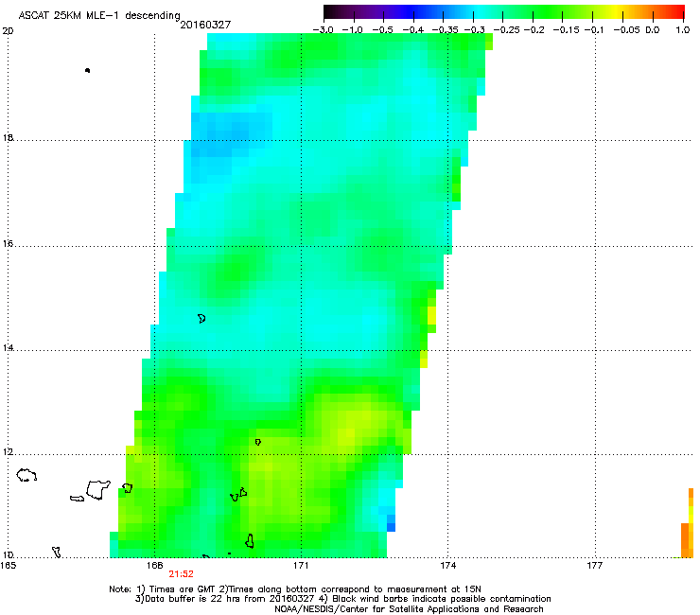
Task: Click latitude axis label 10
Action: pos(8,555)
